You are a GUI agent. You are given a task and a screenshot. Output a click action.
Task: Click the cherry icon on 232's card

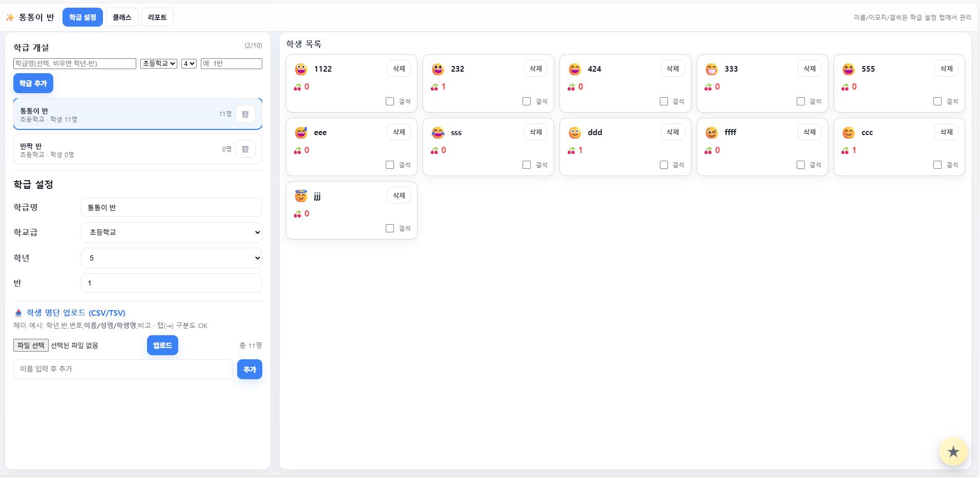[434, 87]
